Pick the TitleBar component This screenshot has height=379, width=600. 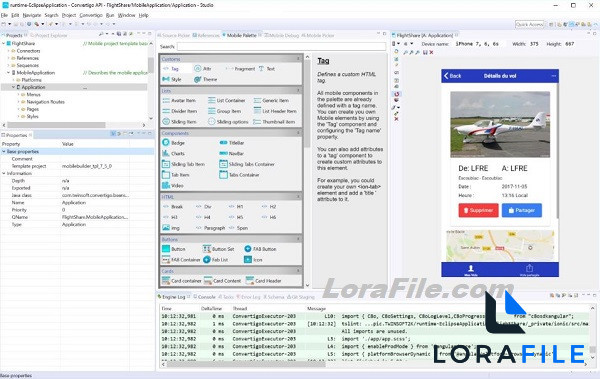pos(232,143)
